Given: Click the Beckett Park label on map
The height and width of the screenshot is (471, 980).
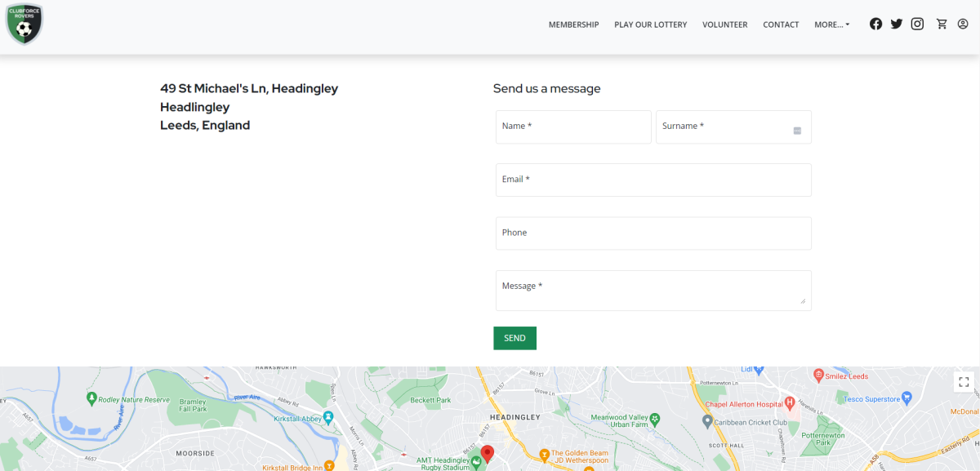Looking at the screenshot, I should click(x=430, y=400).
